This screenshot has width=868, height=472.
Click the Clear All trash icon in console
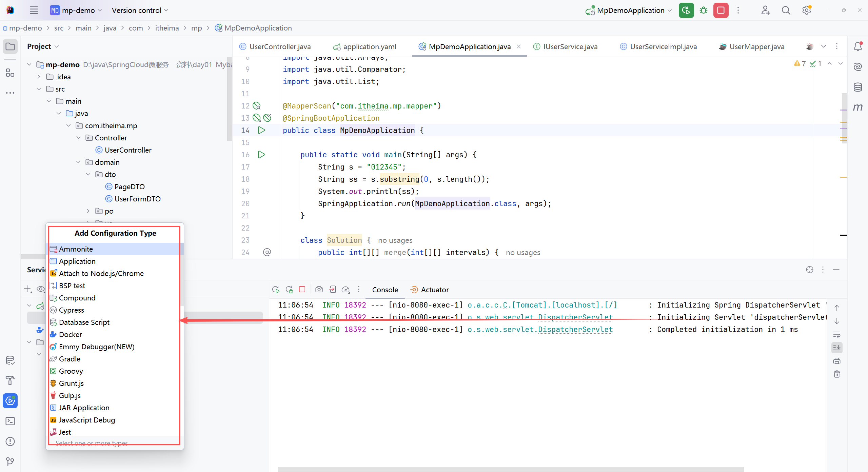(x=837, y=374)
